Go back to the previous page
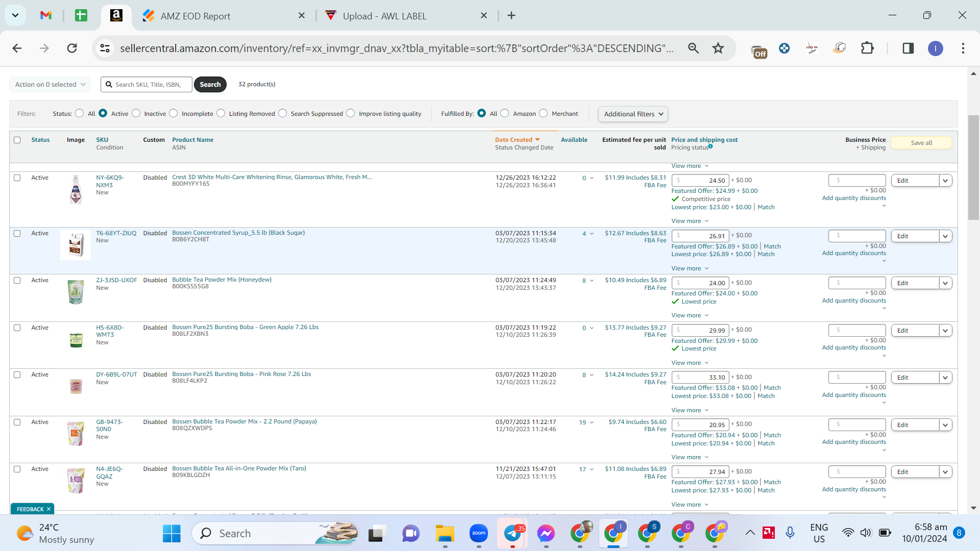The width and height of the screenshot is (980, 551). 17,48
